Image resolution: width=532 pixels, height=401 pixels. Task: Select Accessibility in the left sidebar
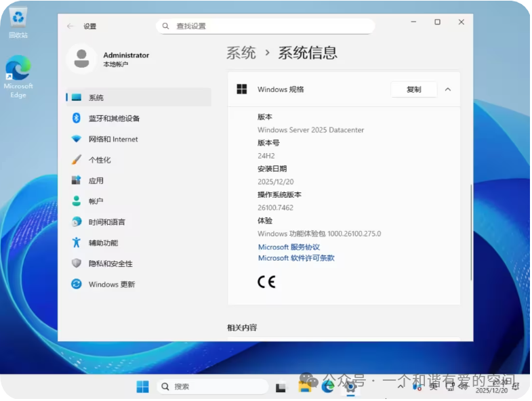103,243
